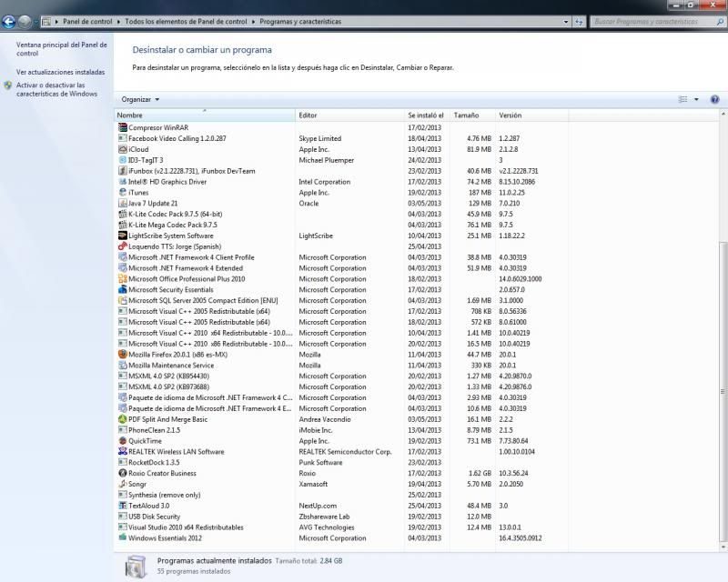Click the Loquendo TTS: Jorge icon
The width and height of the screenshot is (728, 582).
pos(123,246)
